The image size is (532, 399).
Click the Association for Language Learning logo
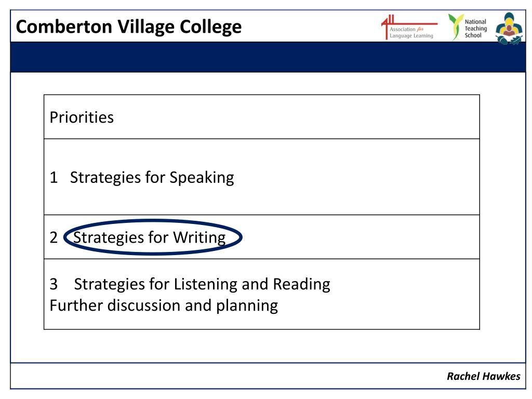click(409, 28)
